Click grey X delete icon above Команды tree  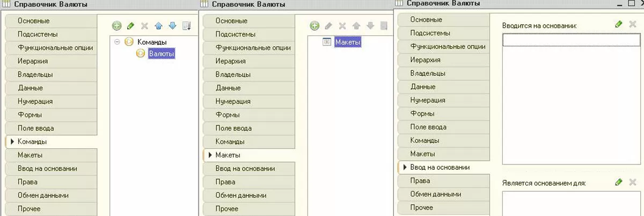pyautogui.click(x=144, y=25)
